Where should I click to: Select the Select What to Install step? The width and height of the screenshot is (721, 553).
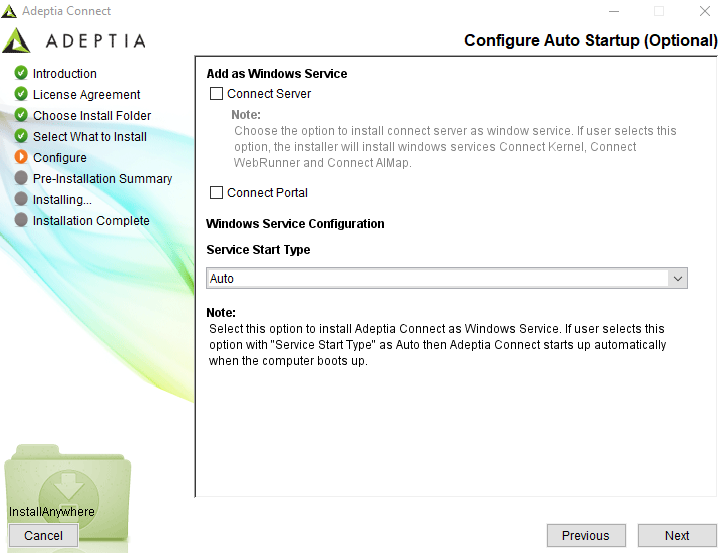pyautogui.click(x=90, y=137)
